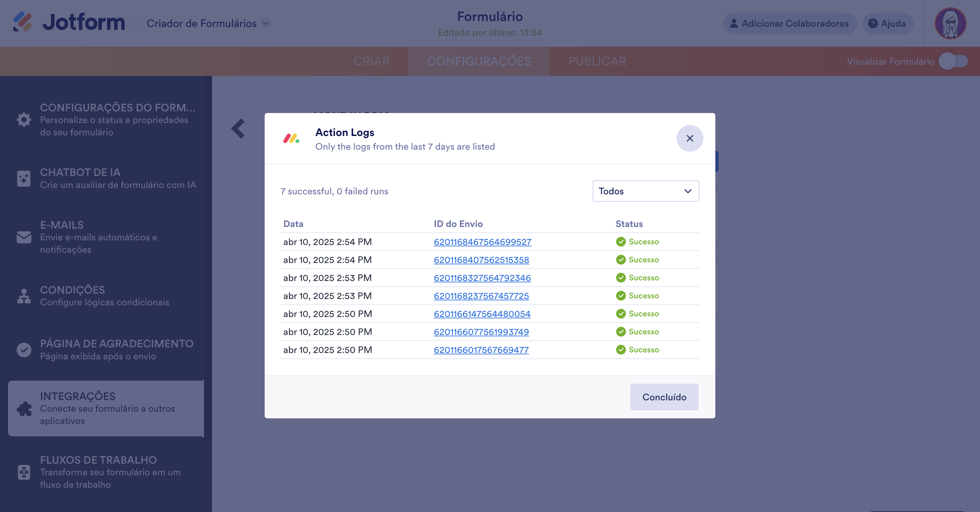980x512 pixels.
Task: Click the Data column header
Action: (x=293, y=224)
